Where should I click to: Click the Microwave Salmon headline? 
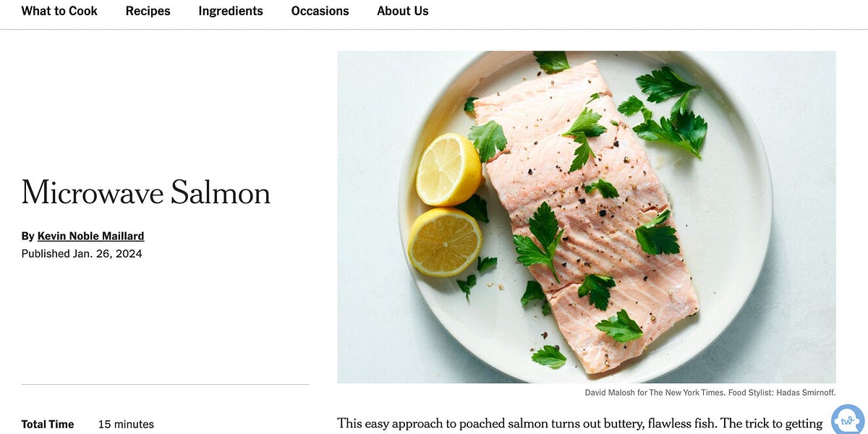click(145, 193)
